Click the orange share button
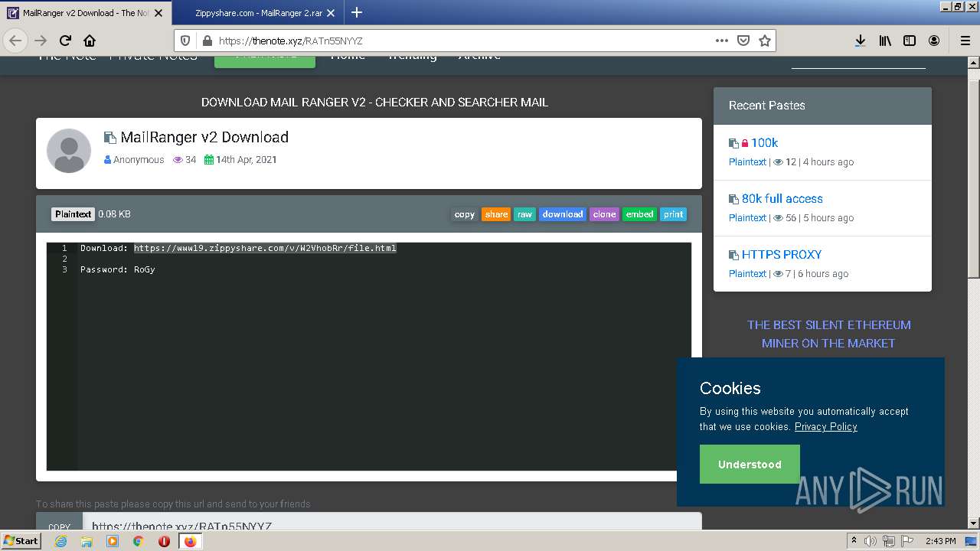Image resolution: width=980 pixels, height=551 pixels. pyautogui.click(x=496, y=214)
